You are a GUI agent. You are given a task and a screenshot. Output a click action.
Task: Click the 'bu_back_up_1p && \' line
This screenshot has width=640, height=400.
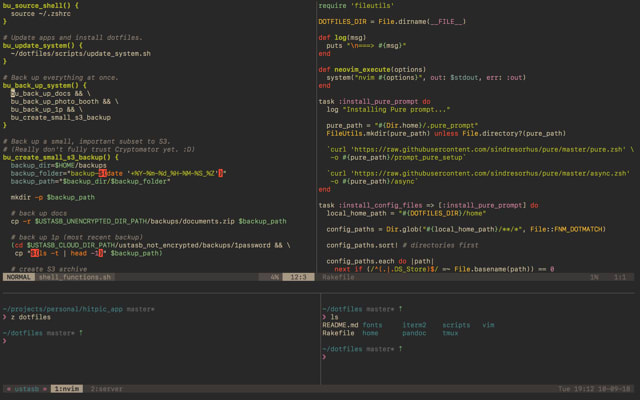[47, 109]
